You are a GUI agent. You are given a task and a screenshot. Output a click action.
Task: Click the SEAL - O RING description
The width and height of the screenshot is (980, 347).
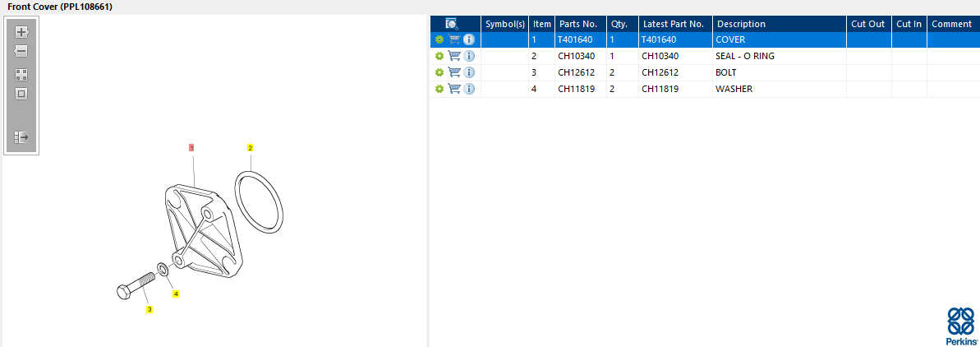pos(780,56)
